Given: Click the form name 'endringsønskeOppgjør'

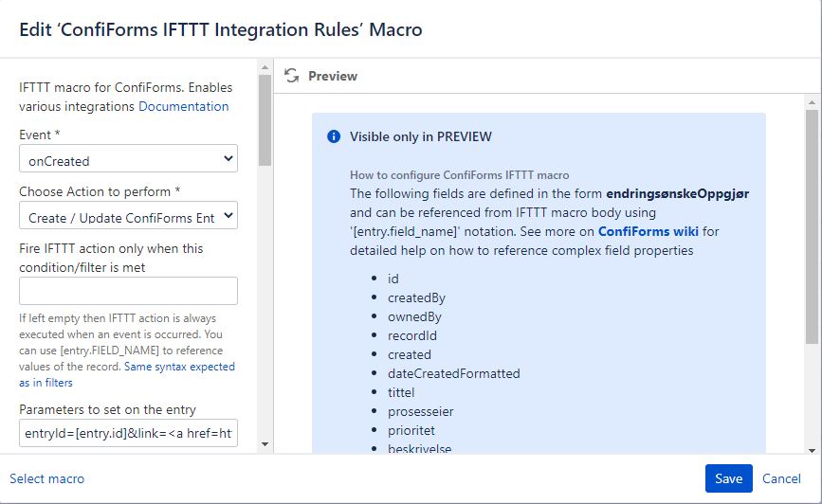Looking at the screenshot, I should (x=677, y=194).
